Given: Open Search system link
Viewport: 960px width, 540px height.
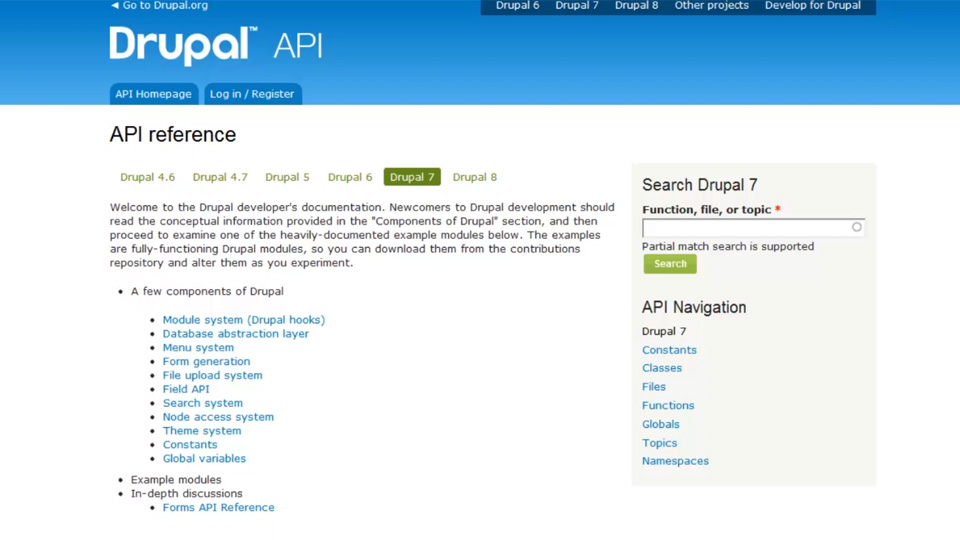Looking at the screenshot, I should point(203,403).
